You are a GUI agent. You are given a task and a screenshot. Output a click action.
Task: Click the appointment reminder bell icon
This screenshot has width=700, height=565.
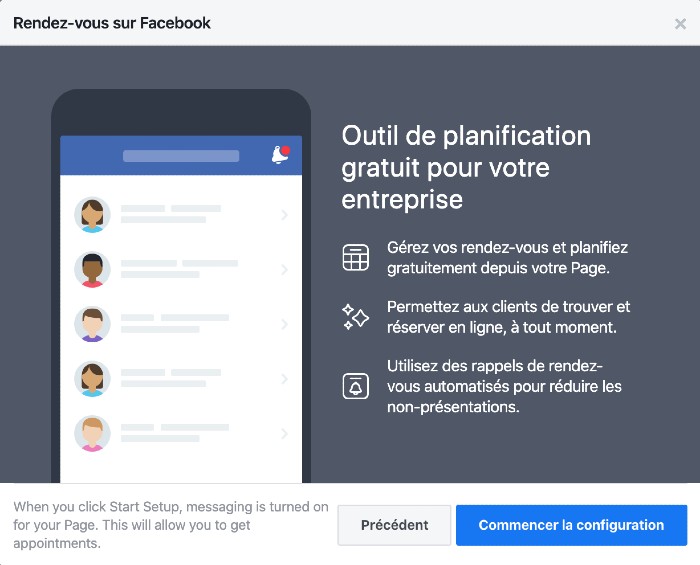pyautogui.click(x=356, y=385)
